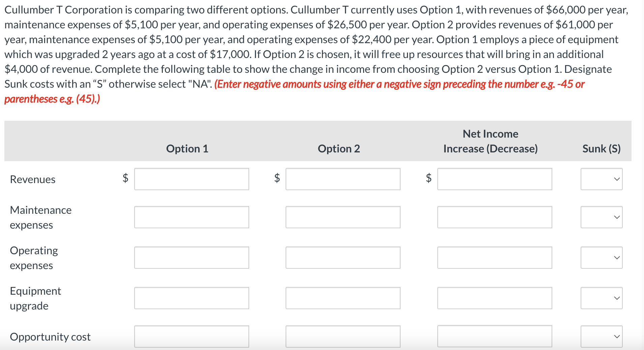The image size is (644, 350).
Task: Click the Option 1 Equipment upgrade field
Action: 191,298
